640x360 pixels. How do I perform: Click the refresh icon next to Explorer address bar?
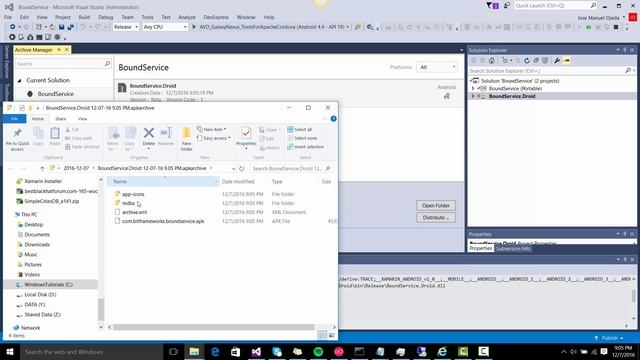tap(242, 169)
